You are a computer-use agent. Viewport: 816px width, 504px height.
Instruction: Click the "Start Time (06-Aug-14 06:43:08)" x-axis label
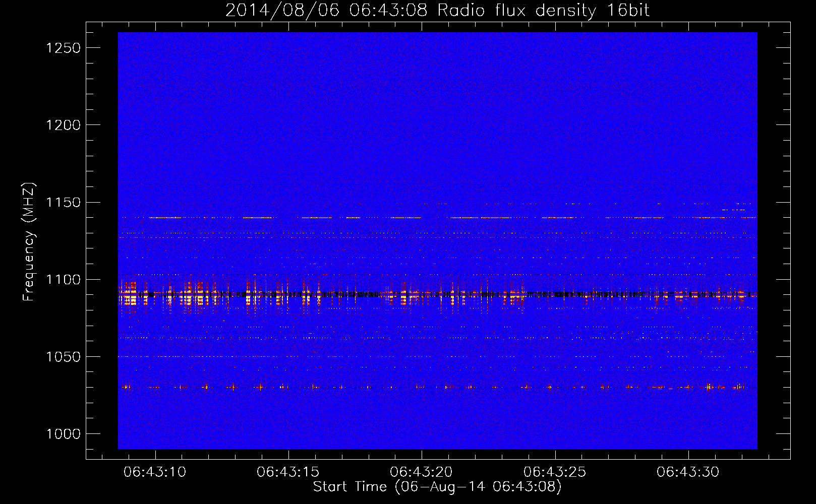[437, 487]
